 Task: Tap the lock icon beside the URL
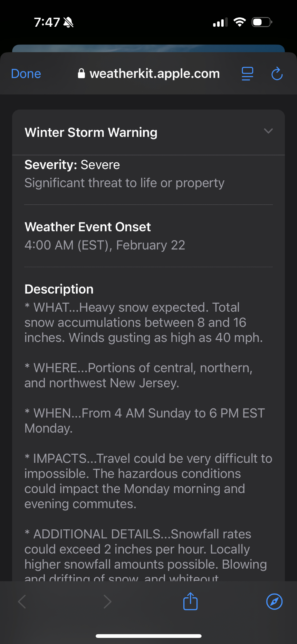pos(81,74)
